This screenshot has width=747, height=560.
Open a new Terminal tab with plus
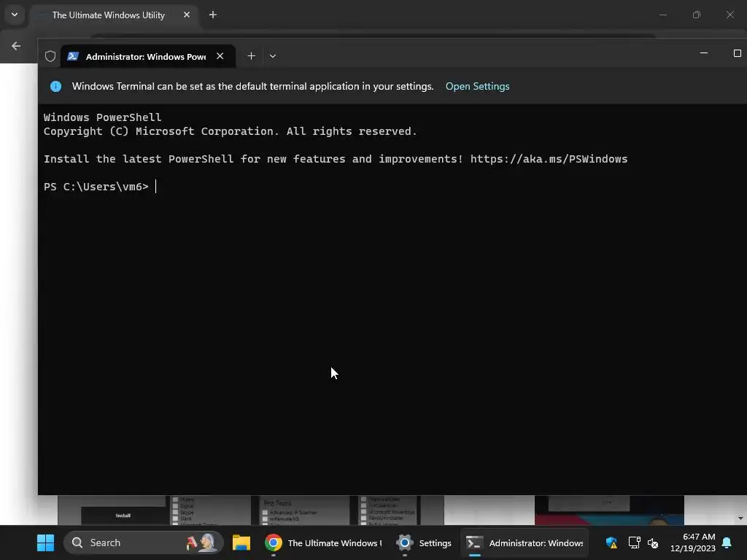(251, 56)
